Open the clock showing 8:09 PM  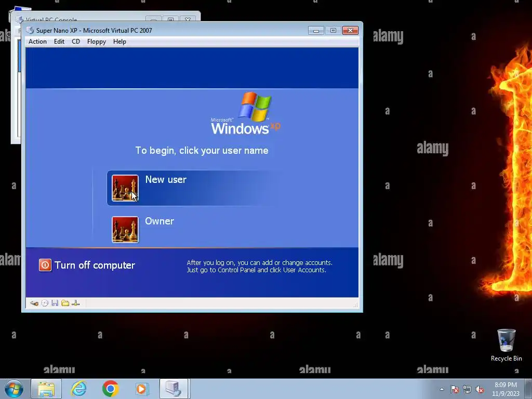[x=506, y=389]
